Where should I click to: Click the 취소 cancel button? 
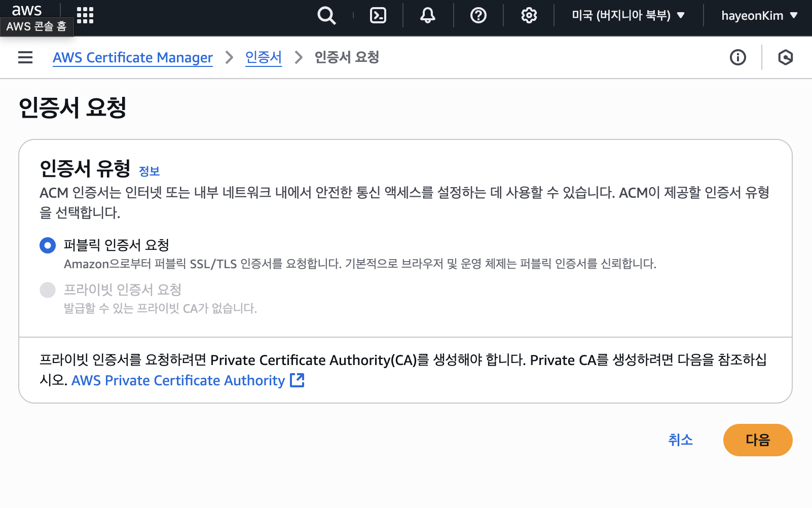point(680,440)
